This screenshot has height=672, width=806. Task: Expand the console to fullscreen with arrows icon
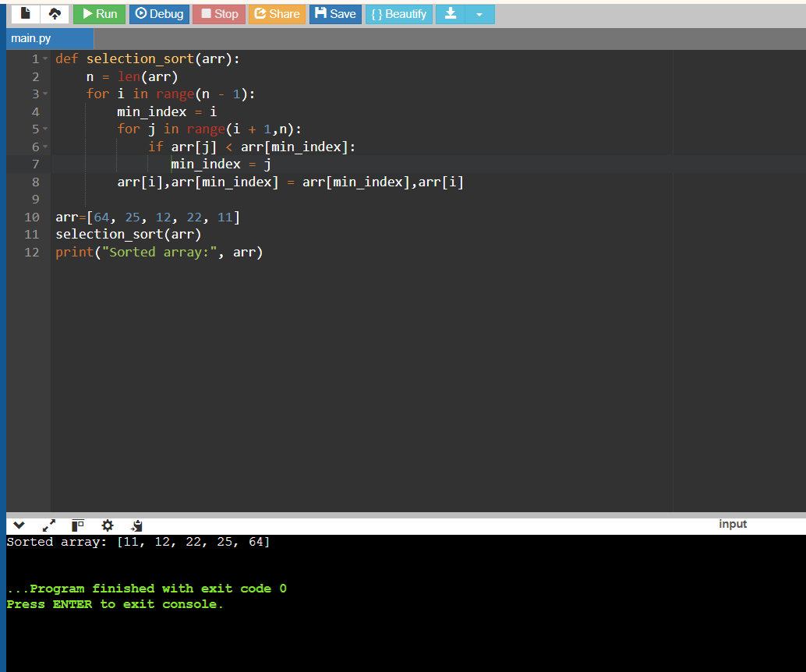point(49,525)
